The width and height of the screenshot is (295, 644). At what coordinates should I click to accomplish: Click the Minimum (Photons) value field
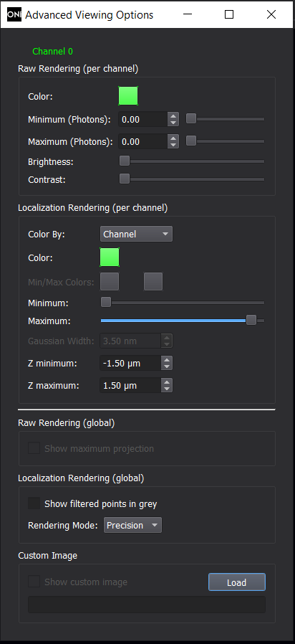pyautogui.click(x=143, y=120)
